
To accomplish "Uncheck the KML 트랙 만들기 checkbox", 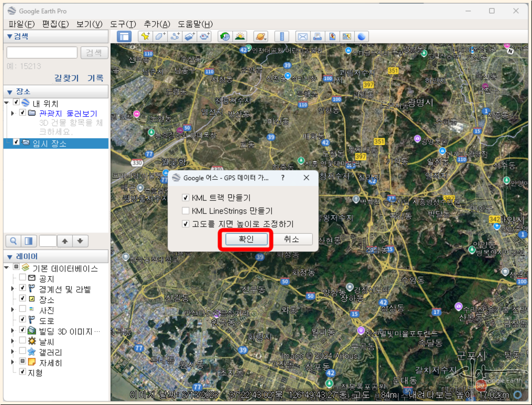I will click(x=186, y=198).
